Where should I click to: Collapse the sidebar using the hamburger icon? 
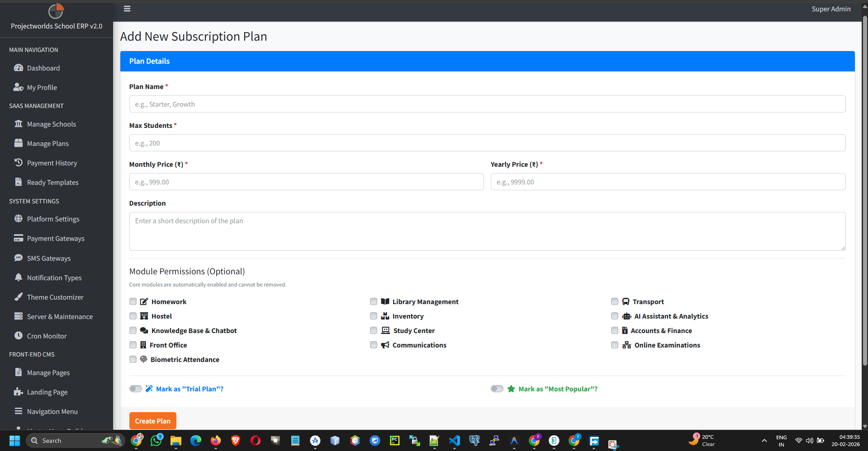click(127, 8)
